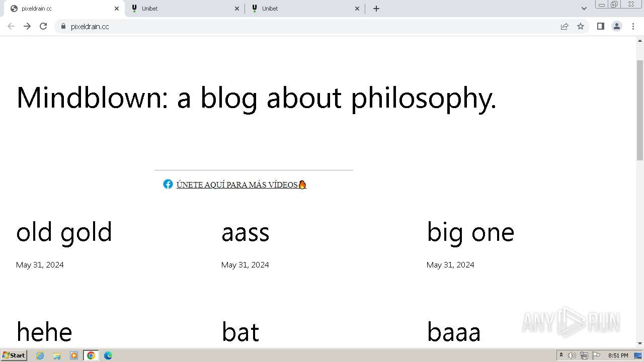Click the May 31, 2024 date under 'big one'

click(450, 264)
